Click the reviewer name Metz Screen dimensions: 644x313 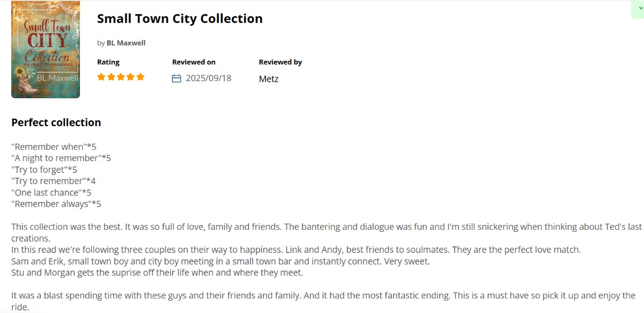click(x=268, y=79)
